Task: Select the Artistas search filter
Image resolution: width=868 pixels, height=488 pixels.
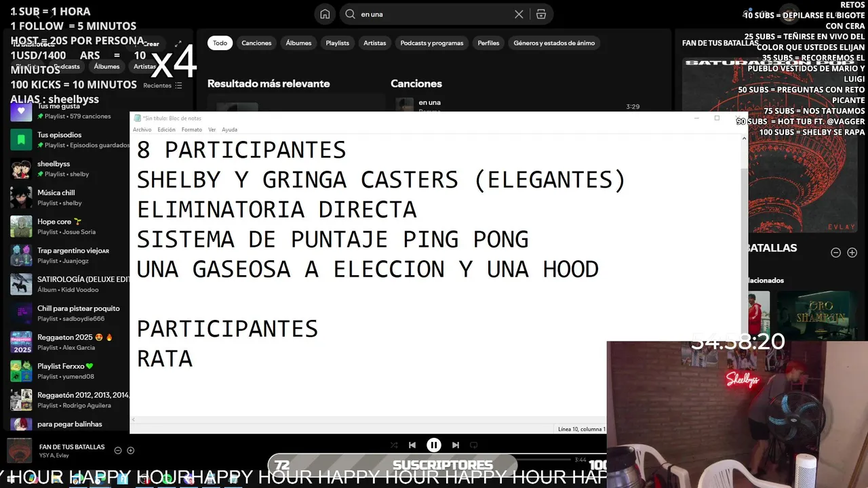Action: click(374, 43)
